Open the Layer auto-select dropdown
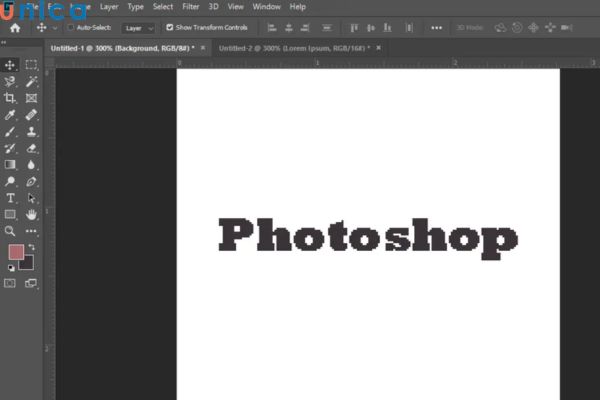The image size is (600, 400). tap(138, 28)
